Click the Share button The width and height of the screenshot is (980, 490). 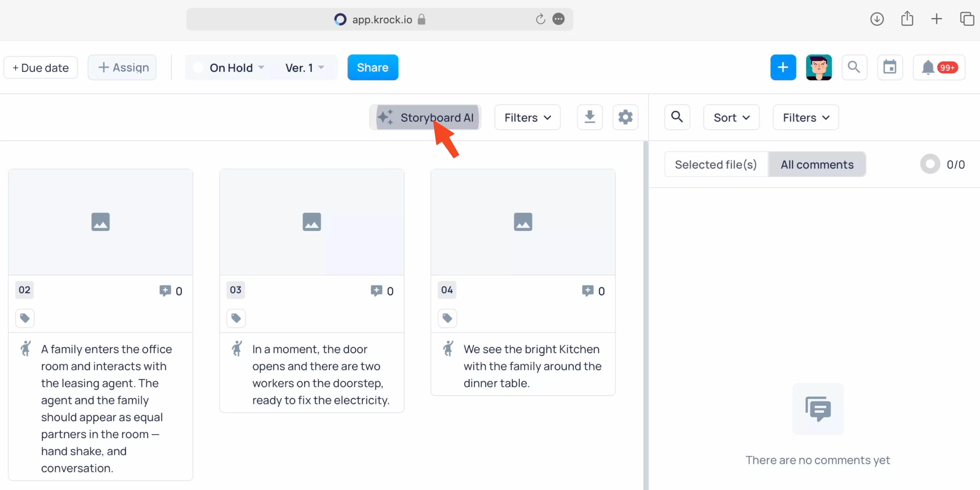coord(373,67)
